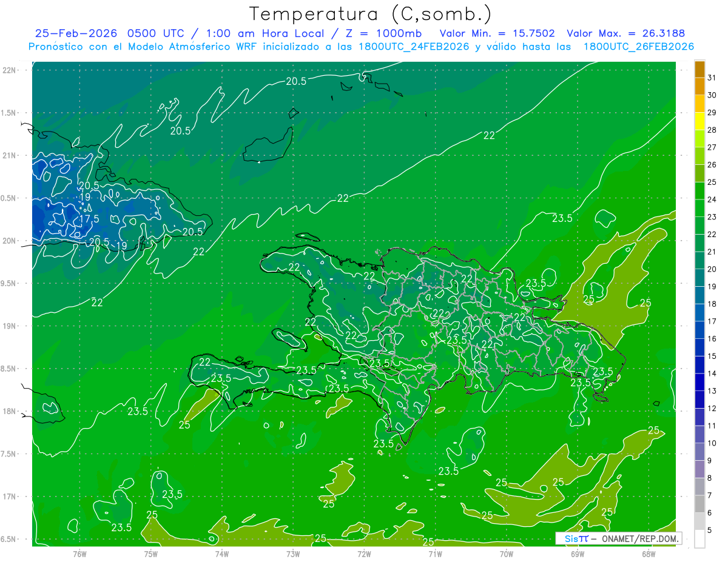
Task: Click the '21N' latitude axis label
Action: point(10,156)
